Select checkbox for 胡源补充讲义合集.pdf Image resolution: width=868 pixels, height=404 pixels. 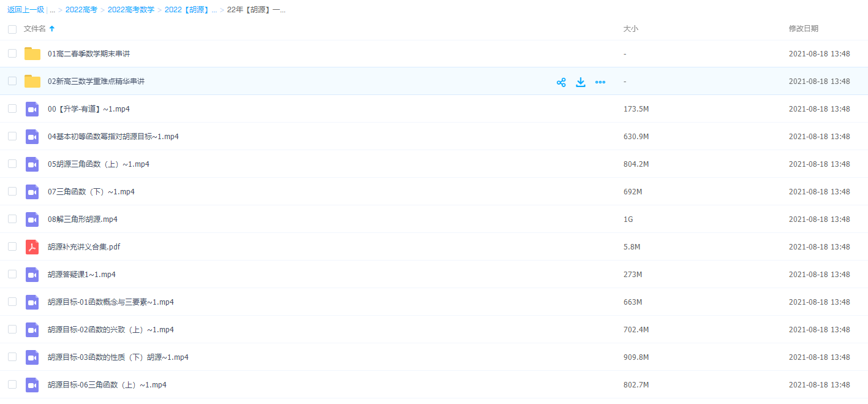tap(12, 246)
